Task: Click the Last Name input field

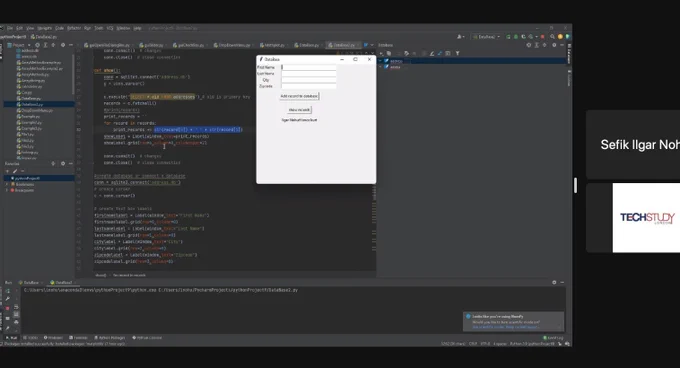Action: tap(308, 74)
